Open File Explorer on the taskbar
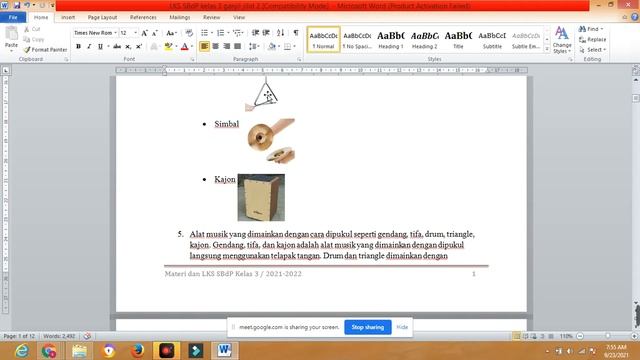The height and width of the screenshot is (360, 640). click(x=80, y=351)
